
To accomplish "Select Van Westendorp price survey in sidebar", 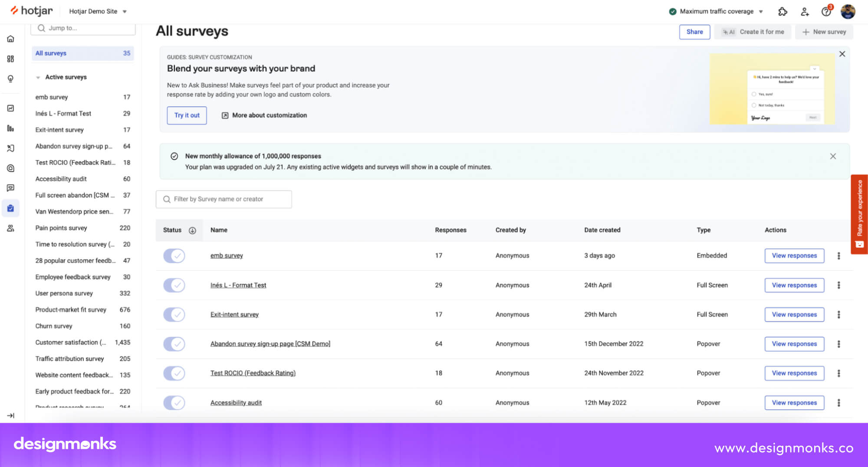I will pyautogui.click(x=83, y=211).
